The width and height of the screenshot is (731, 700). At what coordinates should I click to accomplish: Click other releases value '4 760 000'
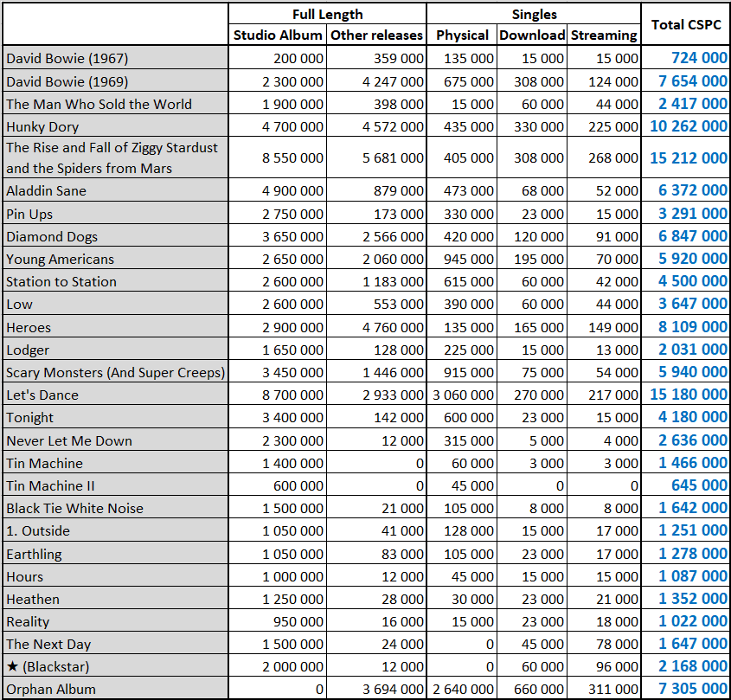coord(393,328)
